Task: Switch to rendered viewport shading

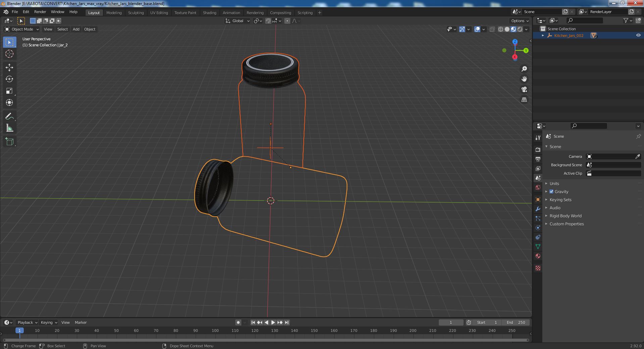Action: pyautogui.click(x=520, y=29)
